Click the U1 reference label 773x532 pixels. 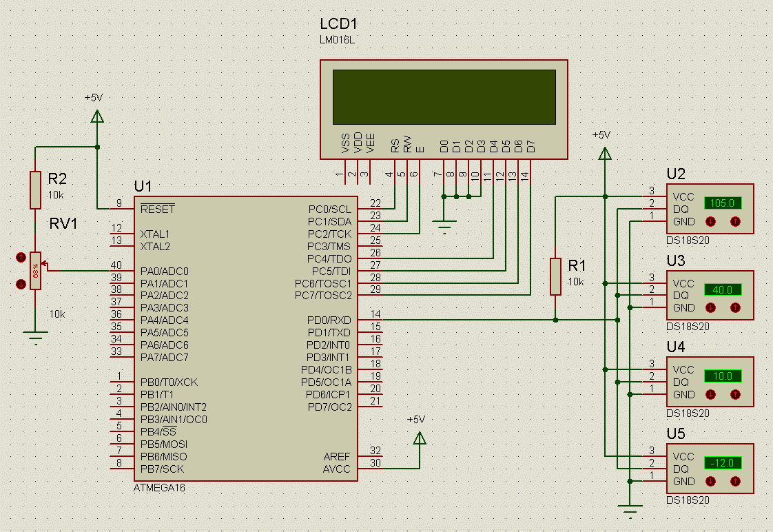coord(143,186)
